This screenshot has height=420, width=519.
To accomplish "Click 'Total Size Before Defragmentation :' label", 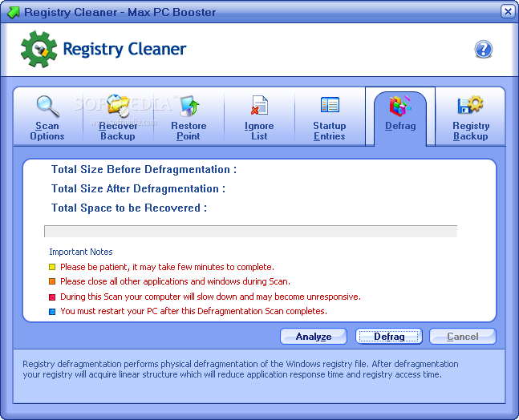I will pos(144,170).
